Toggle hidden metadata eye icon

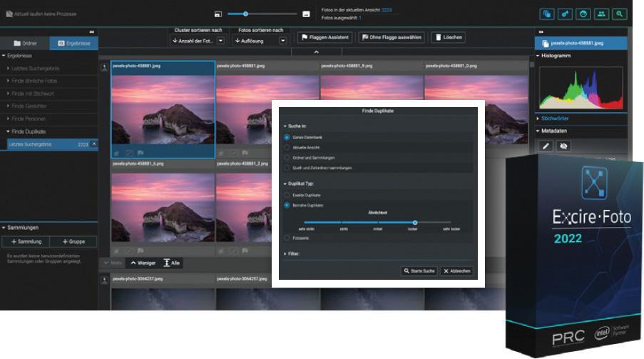pos(563,146)
